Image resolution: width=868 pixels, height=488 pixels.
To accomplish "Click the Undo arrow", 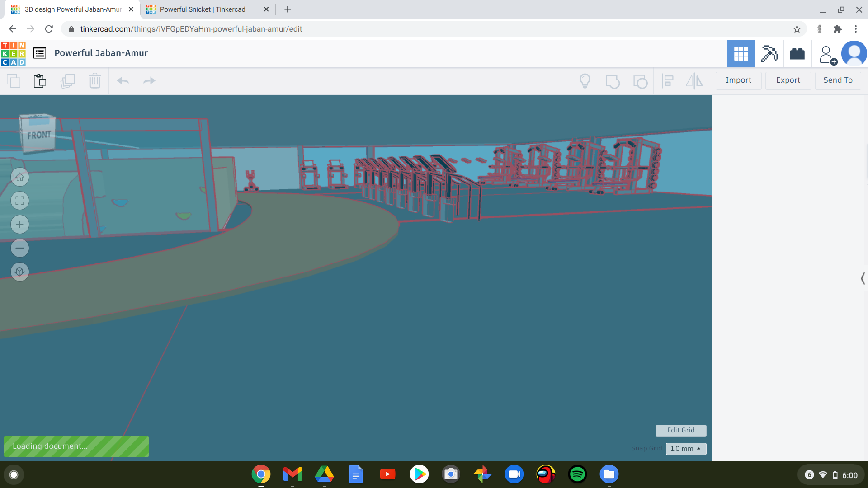I will pyautogui.click(x=123, y=81).
